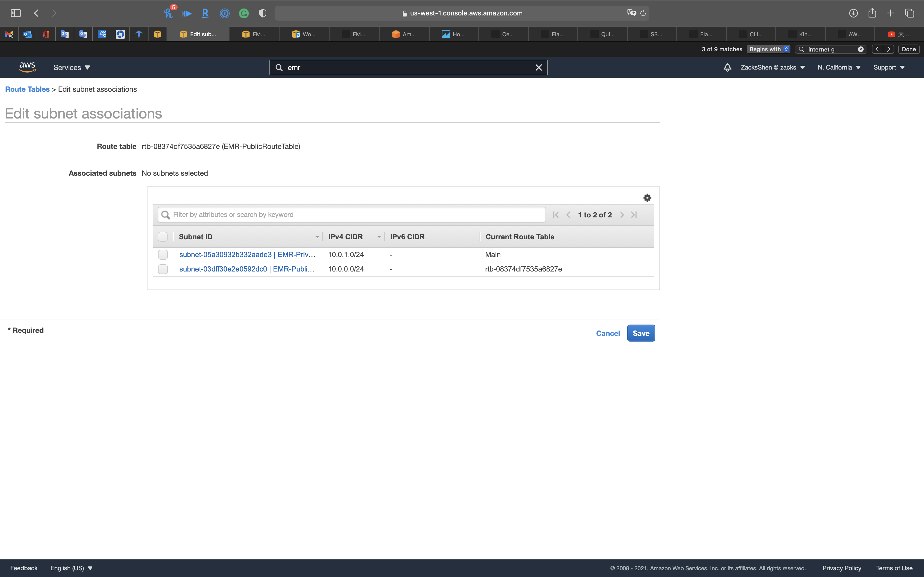Click the Safari share icon
This screenshot has height=577, width=924.
[872, 13]
